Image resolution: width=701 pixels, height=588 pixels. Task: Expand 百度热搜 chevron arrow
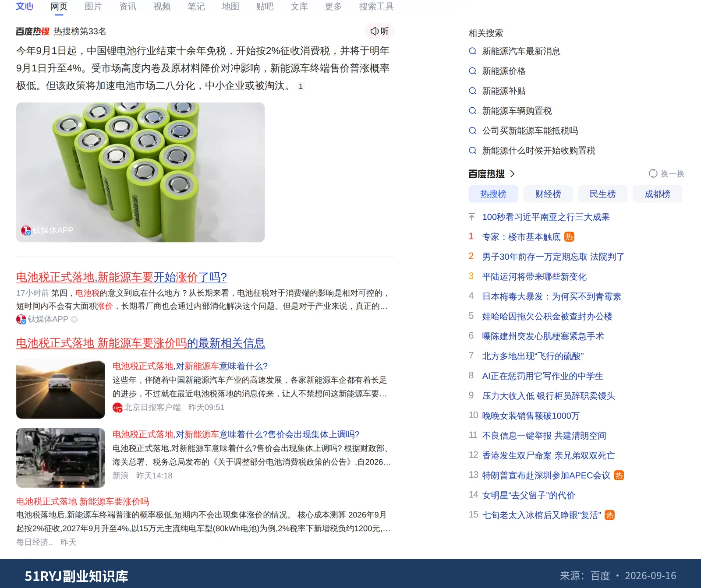[512, 174]
